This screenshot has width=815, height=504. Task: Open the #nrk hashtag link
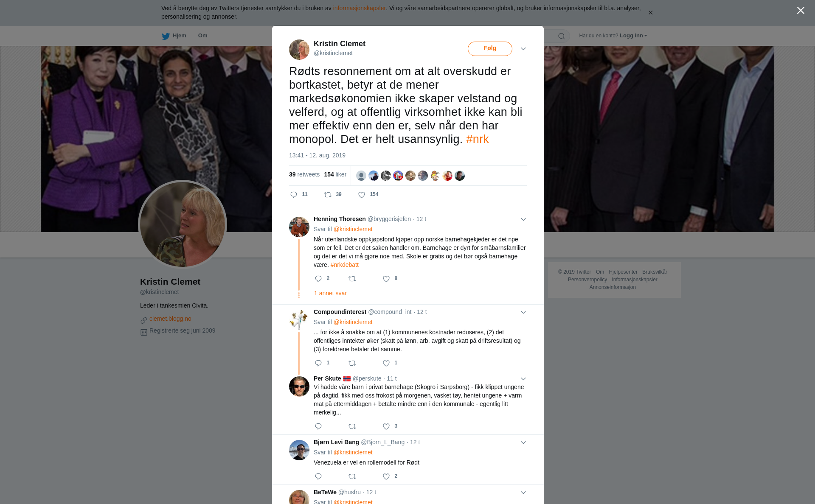pos(478,139)
